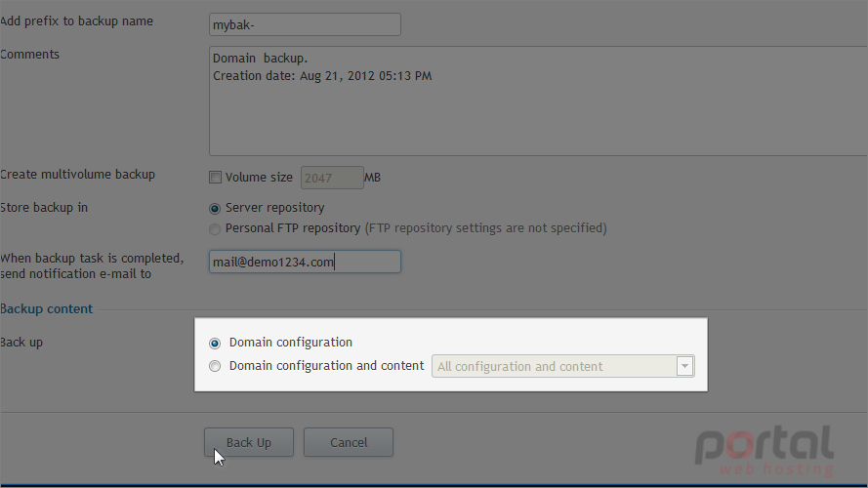This screenshot has width=868, height=488.
Task: Choose the Domain configuration radio button
Action: tap(215, 343)
